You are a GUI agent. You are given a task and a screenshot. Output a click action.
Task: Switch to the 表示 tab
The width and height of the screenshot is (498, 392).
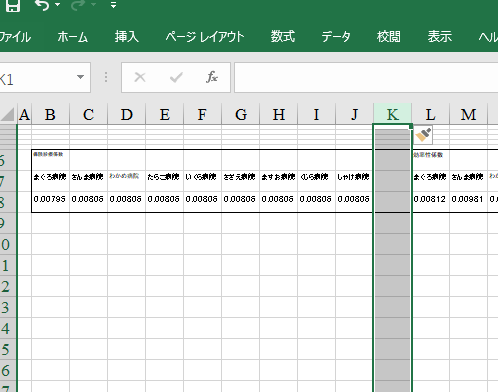440,37
